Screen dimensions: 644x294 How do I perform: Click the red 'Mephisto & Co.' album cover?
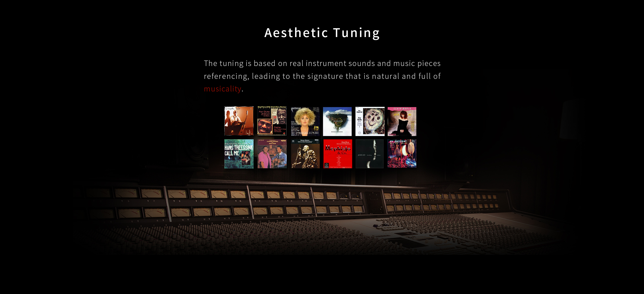(338, 154)
